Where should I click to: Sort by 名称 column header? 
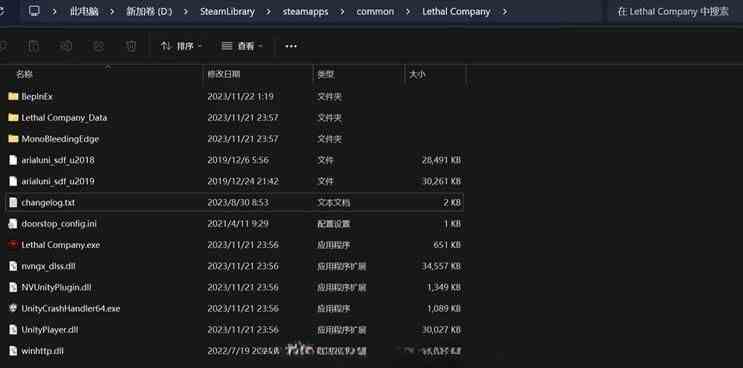click(x=25, y=74)
